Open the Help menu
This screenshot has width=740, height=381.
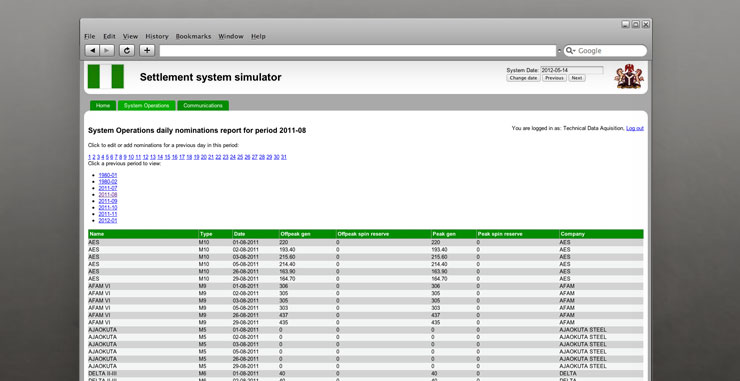tap(258, 36)
